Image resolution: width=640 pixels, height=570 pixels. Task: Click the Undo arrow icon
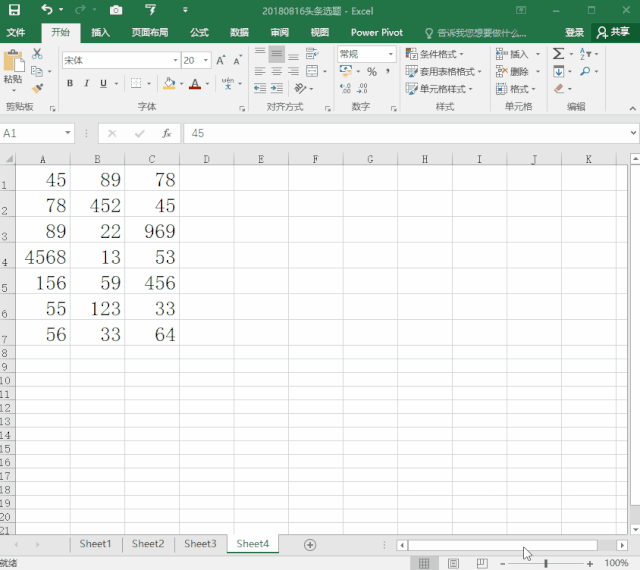(x=46, y=10)
